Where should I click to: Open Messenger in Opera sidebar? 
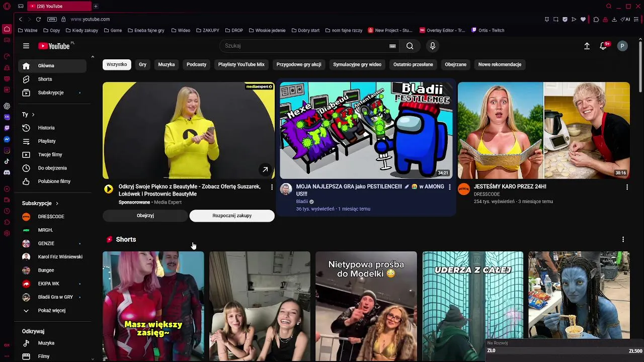tap(7, 139)
